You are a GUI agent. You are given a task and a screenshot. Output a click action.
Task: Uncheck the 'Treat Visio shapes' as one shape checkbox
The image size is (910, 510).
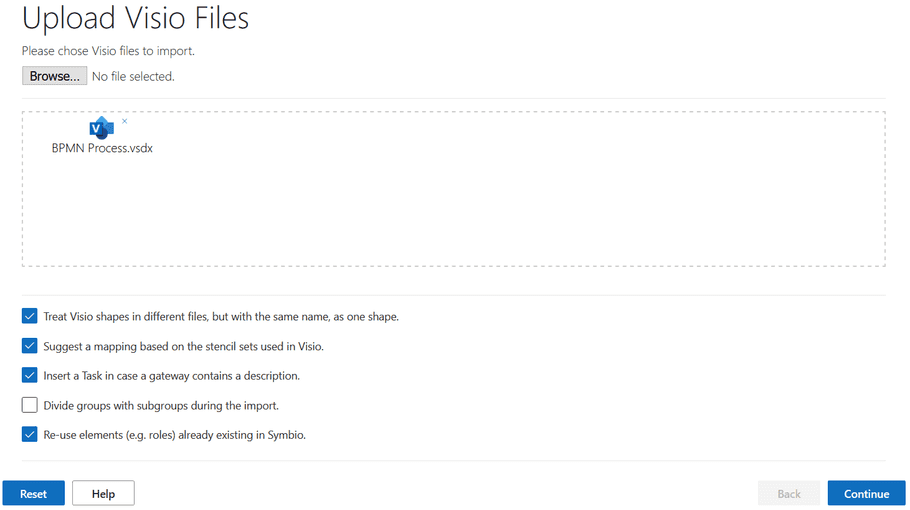click(x=30, y=316)
